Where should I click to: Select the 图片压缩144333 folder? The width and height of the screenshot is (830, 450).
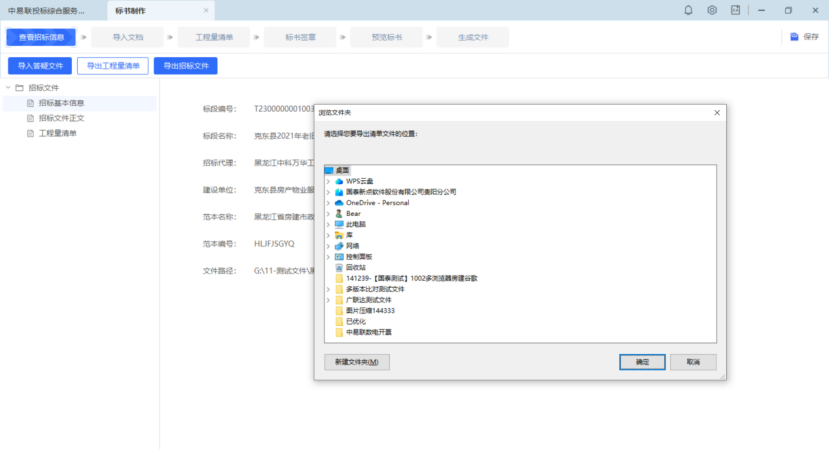369,310
